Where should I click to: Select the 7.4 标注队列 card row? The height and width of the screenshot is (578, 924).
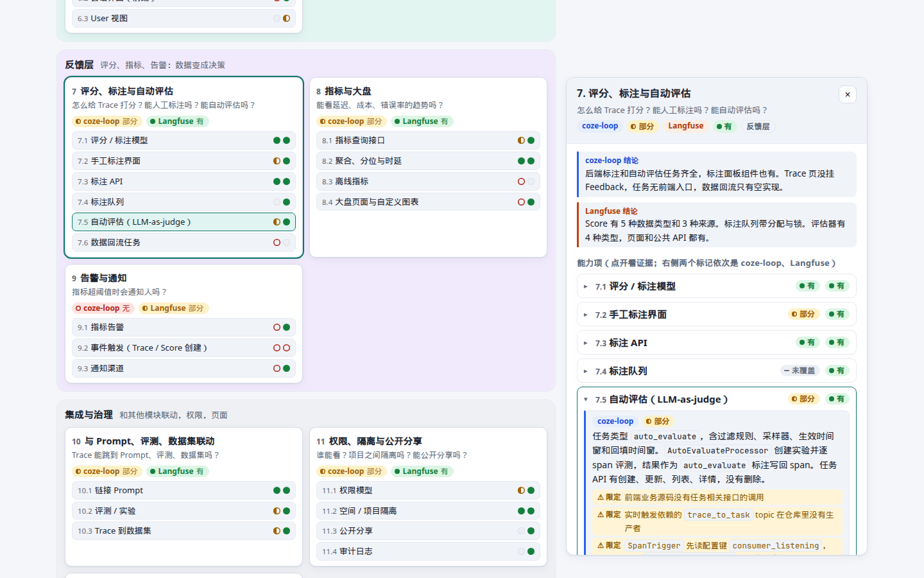point(184,202)
